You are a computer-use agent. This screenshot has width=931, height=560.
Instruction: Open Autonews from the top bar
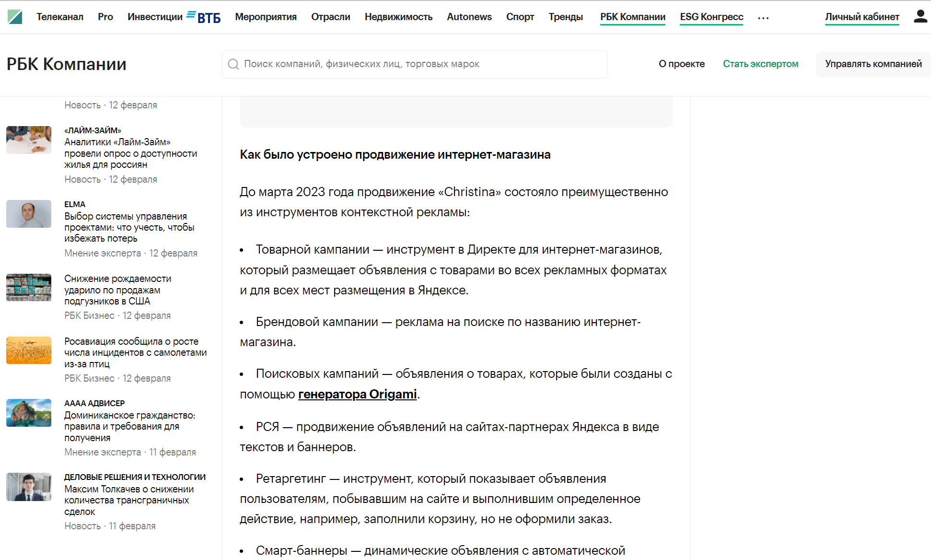(469, 17)
